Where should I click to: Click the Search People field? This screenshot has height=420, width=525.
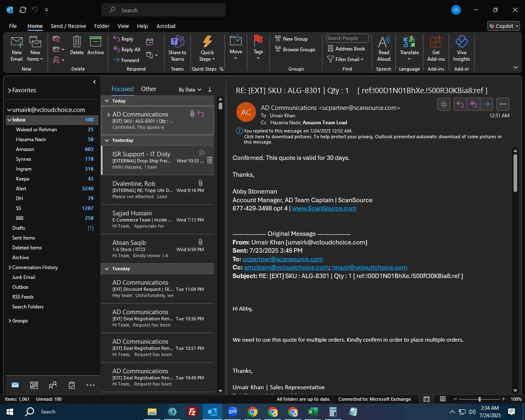click(x=347, y=38)
